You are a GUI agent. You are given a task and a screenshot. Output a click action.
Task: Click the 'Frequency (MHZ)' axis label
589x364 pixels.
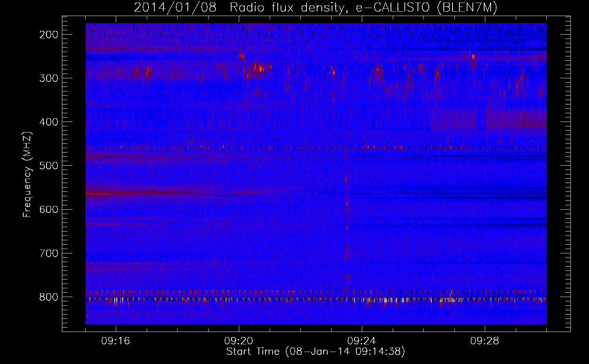(x=27, y=174)
